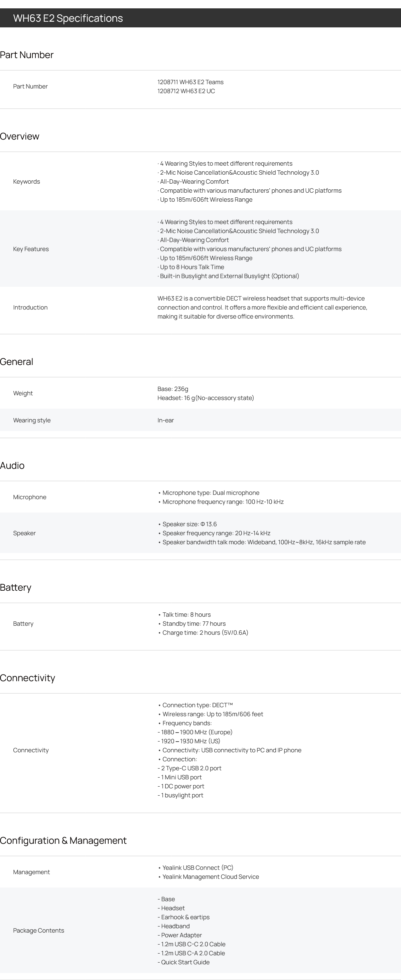
Task: Click the "Introduction" row label
Action: click(30, 308)
